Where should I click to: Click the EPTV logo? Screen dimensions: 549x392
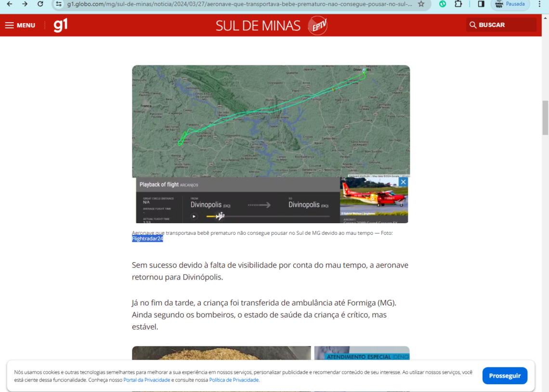coord(317,25)
